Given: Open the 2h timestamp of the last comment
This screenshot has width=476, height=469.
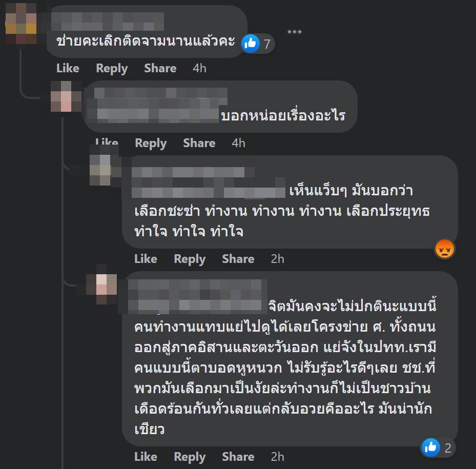Looking at the screenshot, I should click(278, 457).
